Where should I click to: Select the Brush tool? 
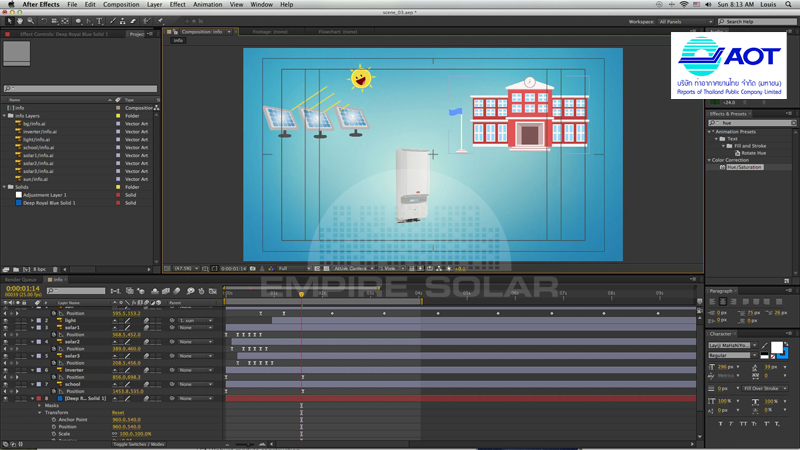113,21
